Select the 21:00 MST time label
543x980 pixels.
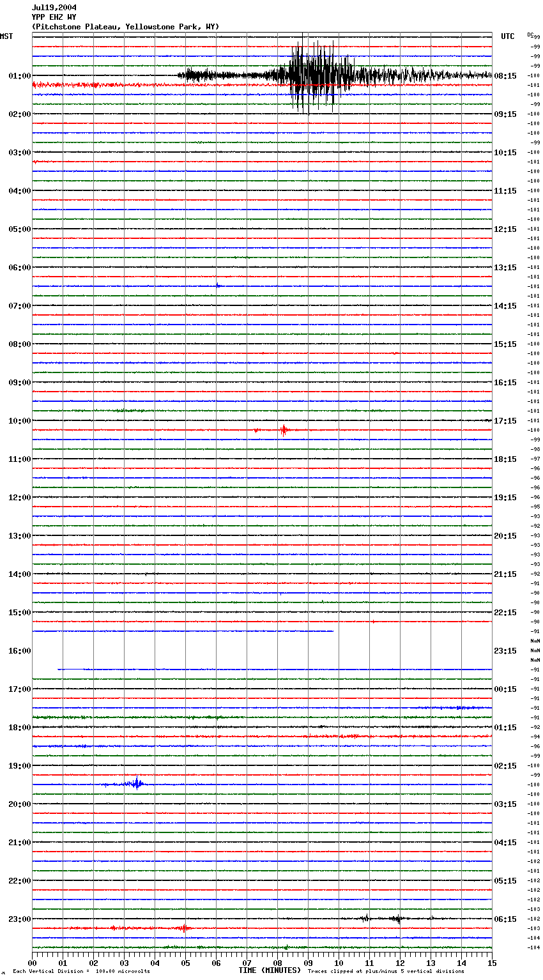pyautogui.click(x=20, y=843)
